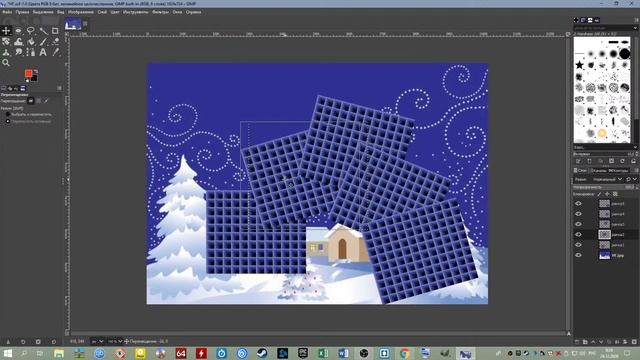Open the status bar unit dropdown
The image size is (640, 360).
97,341
